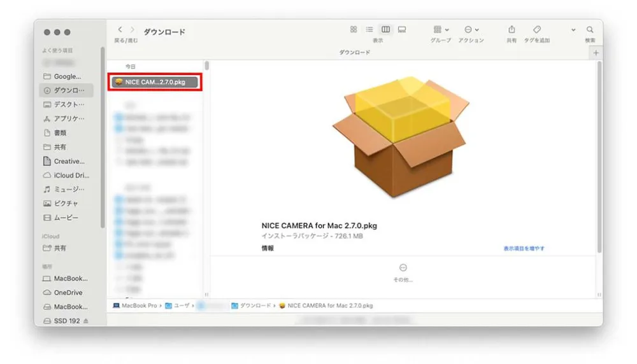Screen dimensions: 637x364
Task: Open the グループ grouping dropdown
Action: 441,30
